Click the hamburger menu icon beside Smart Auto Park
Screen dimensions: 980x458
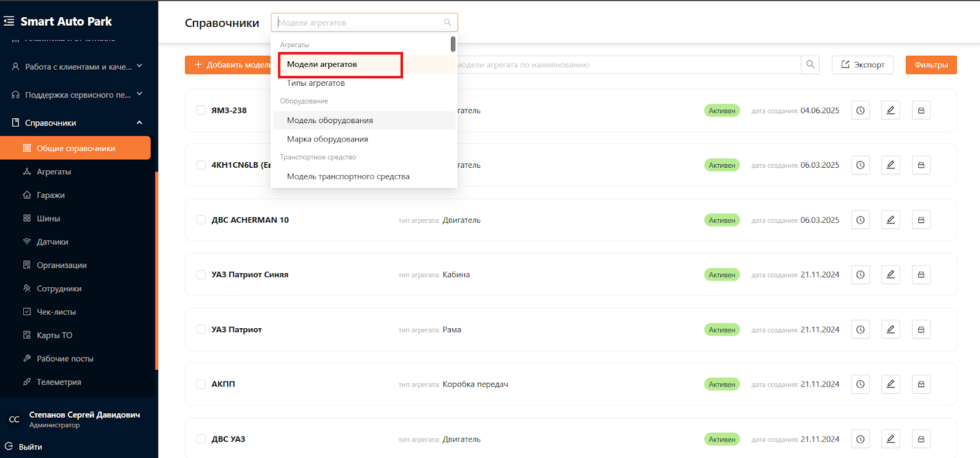coord(9,21)
